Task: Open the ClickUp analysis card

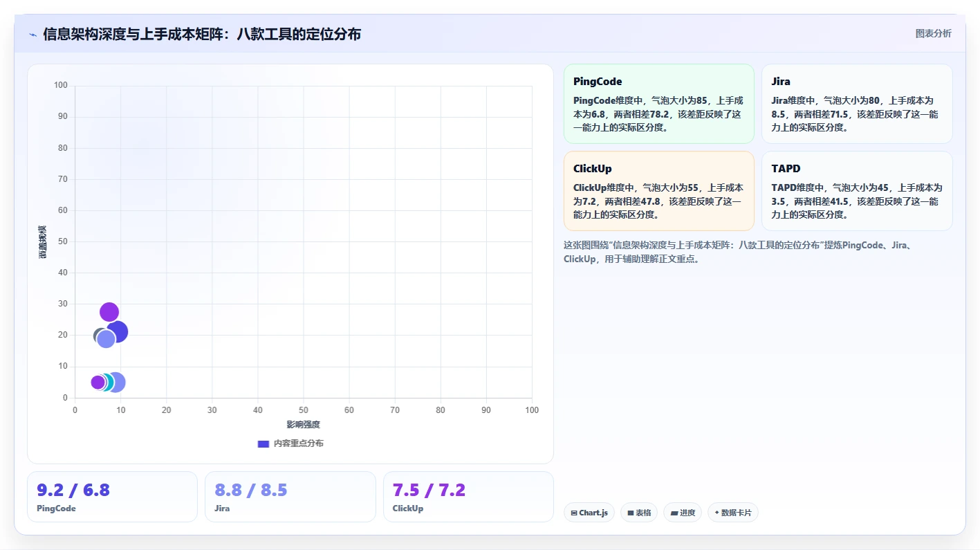Action: pos(658,191)
